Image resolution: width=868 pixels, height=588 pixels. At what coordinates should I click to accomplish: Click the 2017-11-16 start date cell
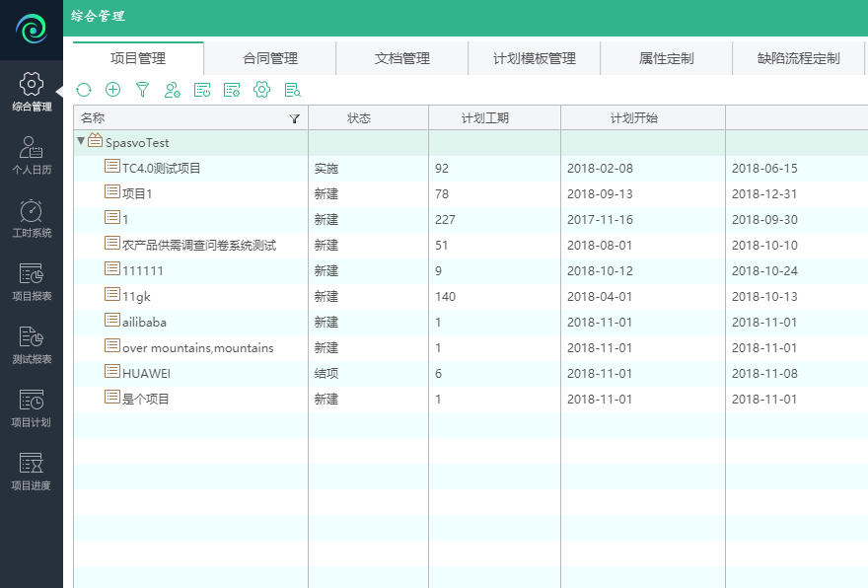pos(643,220)
